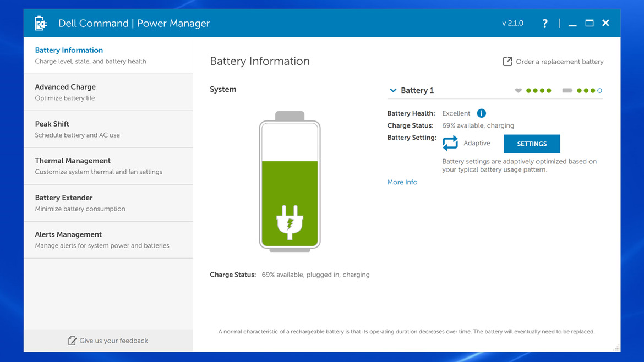Click the blue SETTINGS button
The image size is (644, 362).
point(532,144)
